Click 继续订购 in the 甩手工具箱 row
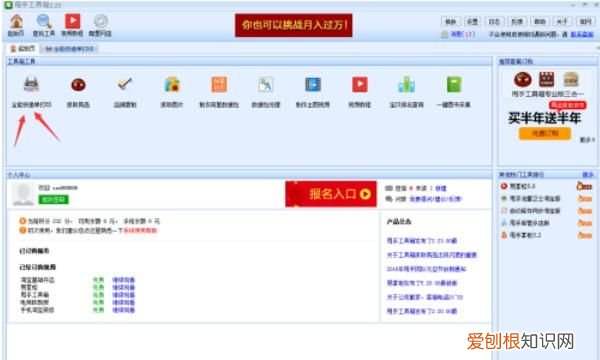This screenshot has width=600, height=360. point(123,295)
